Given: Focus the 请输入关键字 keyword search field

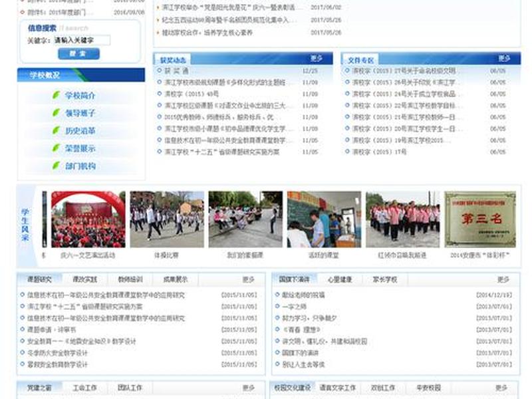Looking at the screenshot, I should tap(82, 41).
